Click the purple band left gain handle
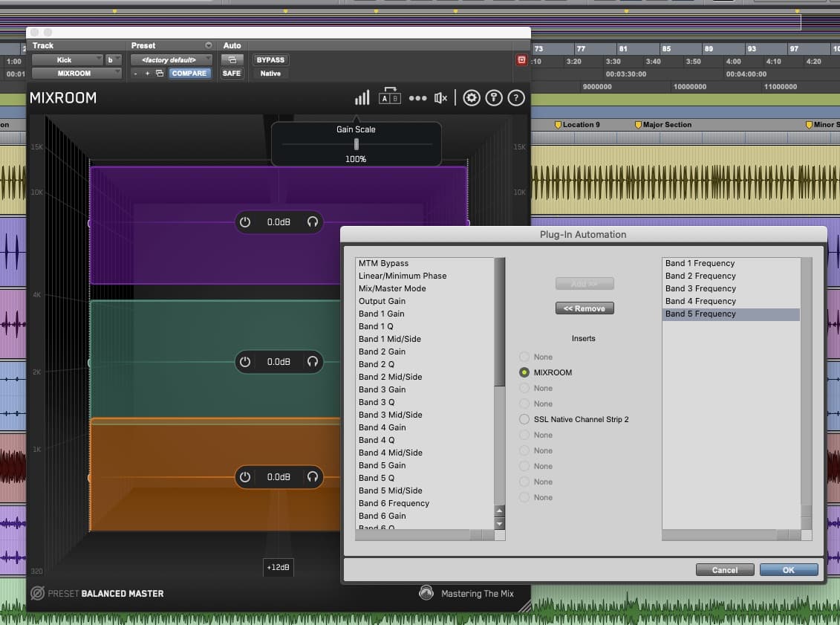The image size is (840, 625). [89, 223]
